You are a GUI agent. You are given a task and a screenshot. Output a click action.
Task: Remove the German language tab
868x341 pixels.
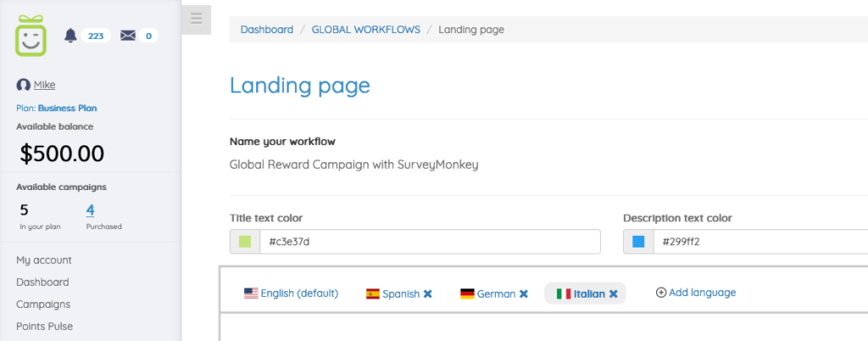pyautogui.click(x=524, y=293)
